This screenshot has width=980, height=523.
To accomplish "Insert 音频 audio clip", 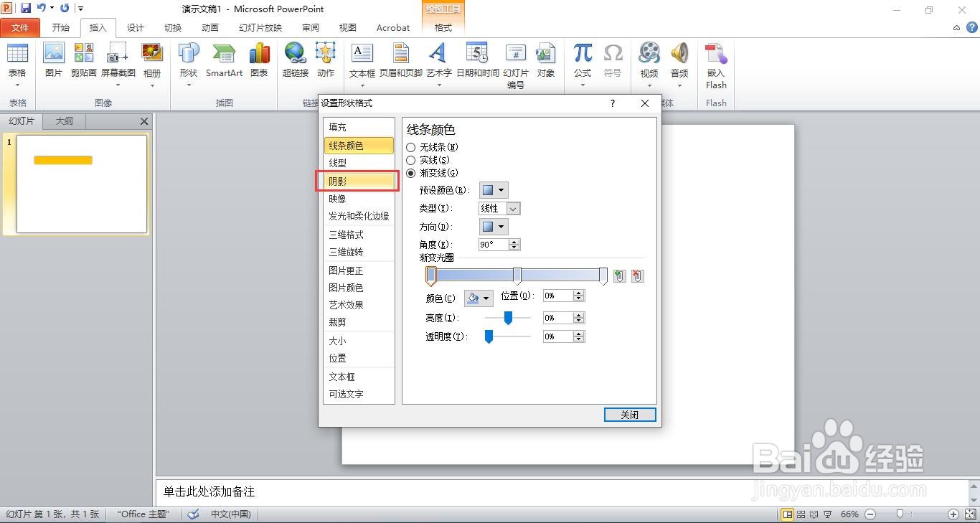I will point(679,65).
